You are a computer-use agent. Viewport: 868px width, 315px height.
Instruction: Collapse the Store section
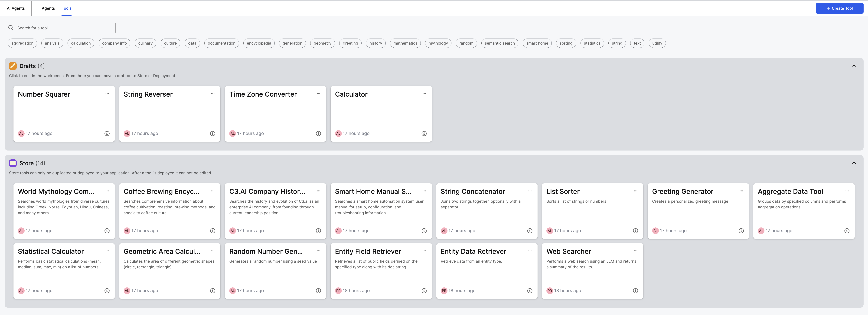pos(854,163)
